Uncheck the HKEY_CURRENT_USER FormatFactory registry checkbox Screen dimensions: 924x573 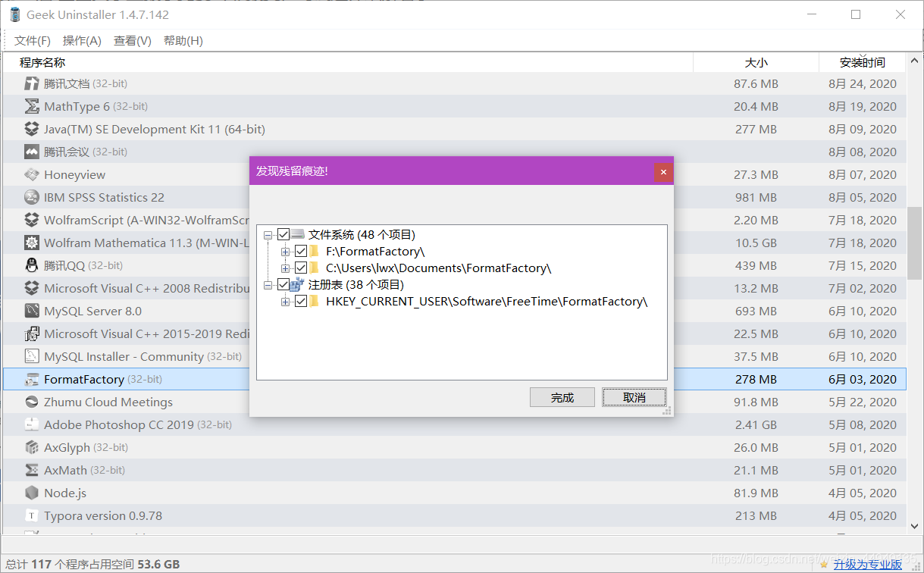pos(301,301)
